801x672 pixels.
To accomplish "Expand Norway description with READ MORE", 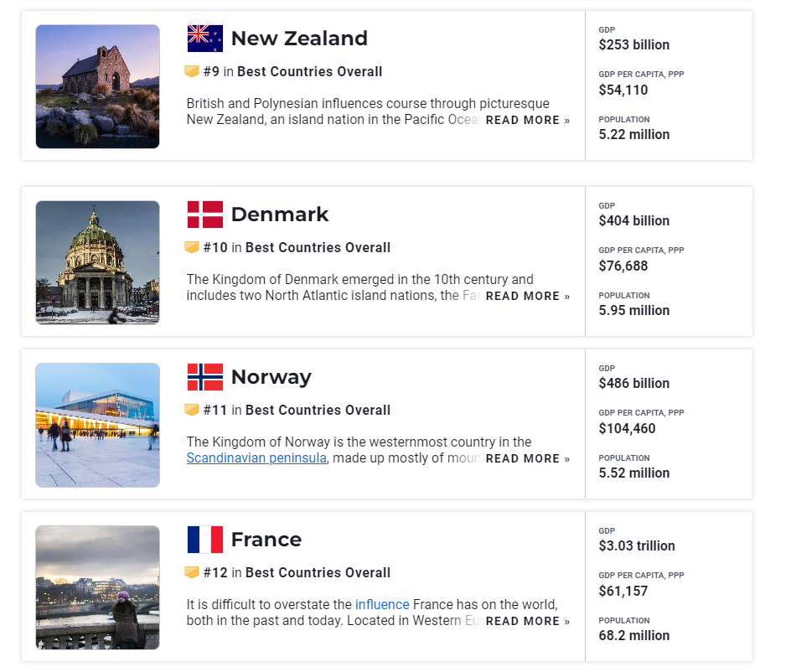I will tap(528, 458).
